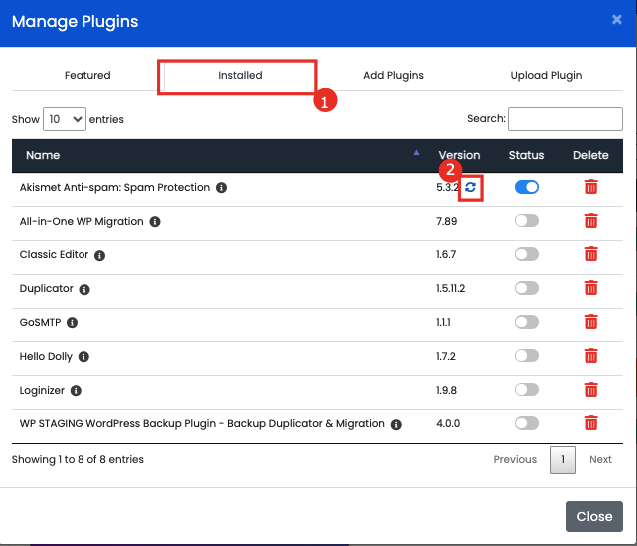Delete the Hello Dolly plugin
This screenshot has height=546, width=637.
591,355
